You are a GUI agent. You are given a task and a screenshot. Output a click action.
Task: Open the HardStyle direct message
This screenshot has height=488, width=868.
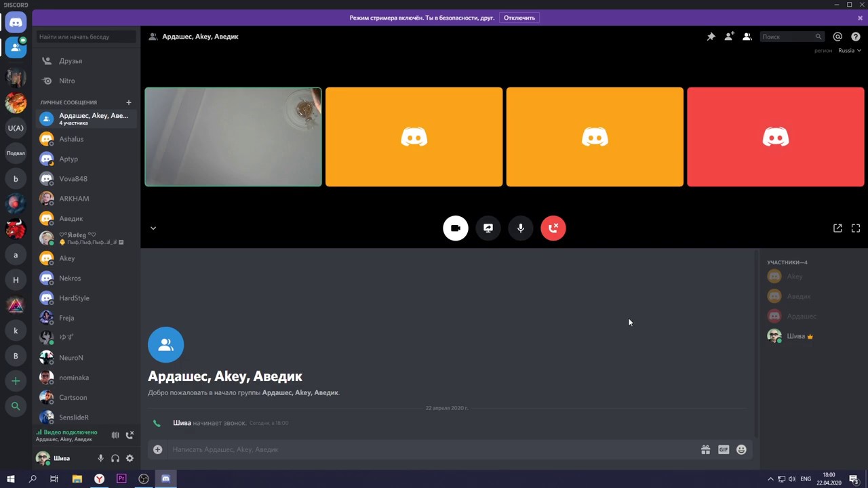(x=86, y=298)
